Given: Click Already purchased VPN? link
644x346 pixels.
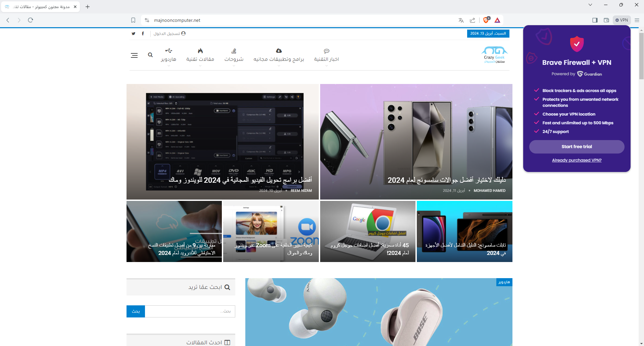Looking at the screenshot, I should [577, 160].
